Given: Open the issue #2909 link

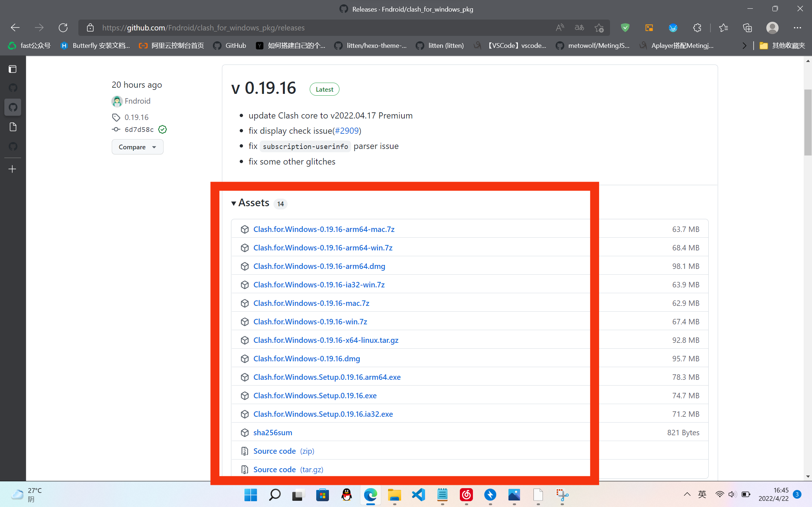Looking at the screenshot, I should pyautogui.click(x=346, y=131).
